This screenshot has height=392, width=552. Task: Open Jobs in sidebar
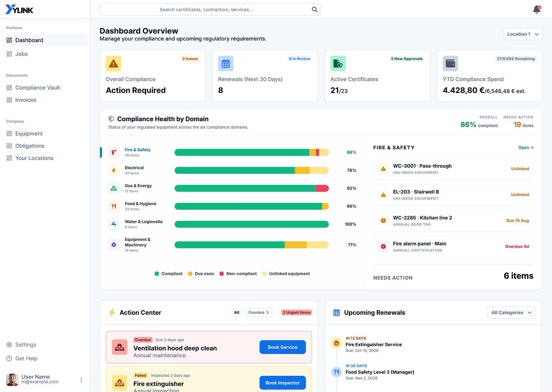(x=45, y=54)
